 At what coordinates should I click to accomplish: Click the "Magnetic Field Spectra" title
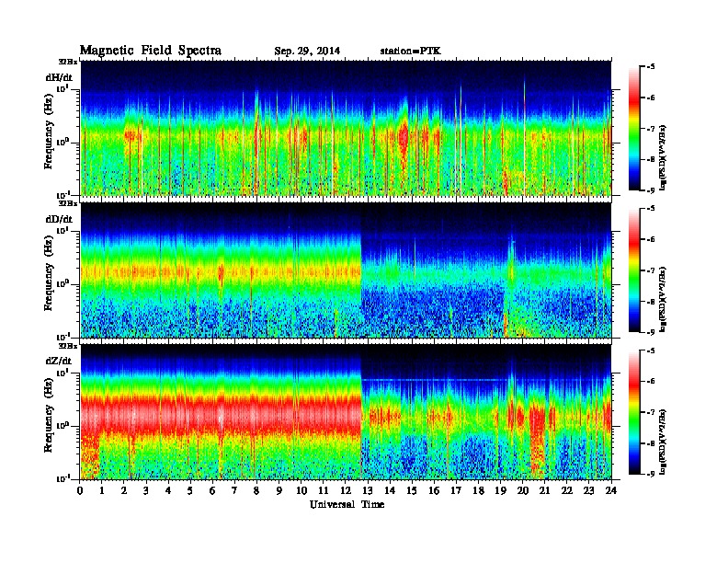pyautogui.click(x=151, y=51)
